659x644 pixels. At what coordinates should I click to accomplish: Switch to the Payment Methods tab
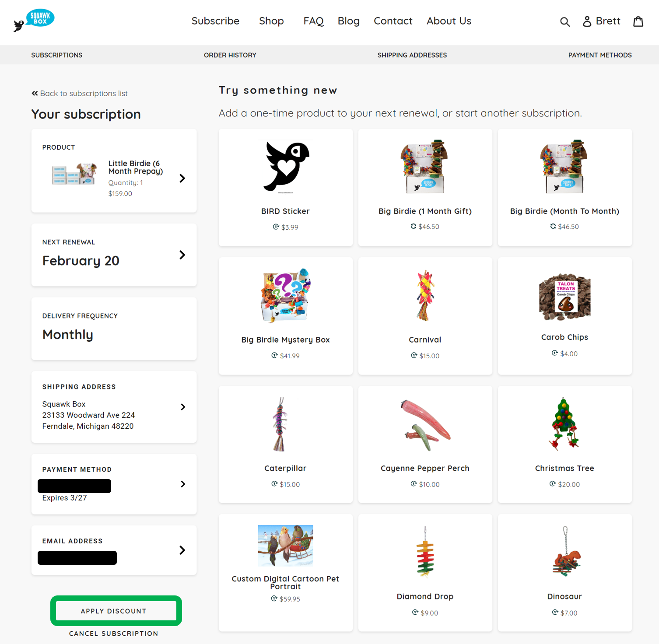point(600,55)
